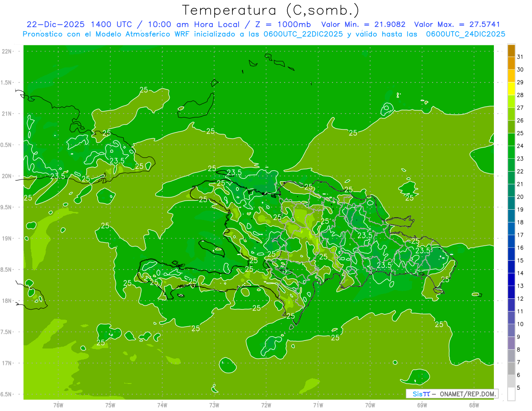Screen dimensions: 532x411
Task: Click the "31" colorbar value label
Action: tap(520, 57)
